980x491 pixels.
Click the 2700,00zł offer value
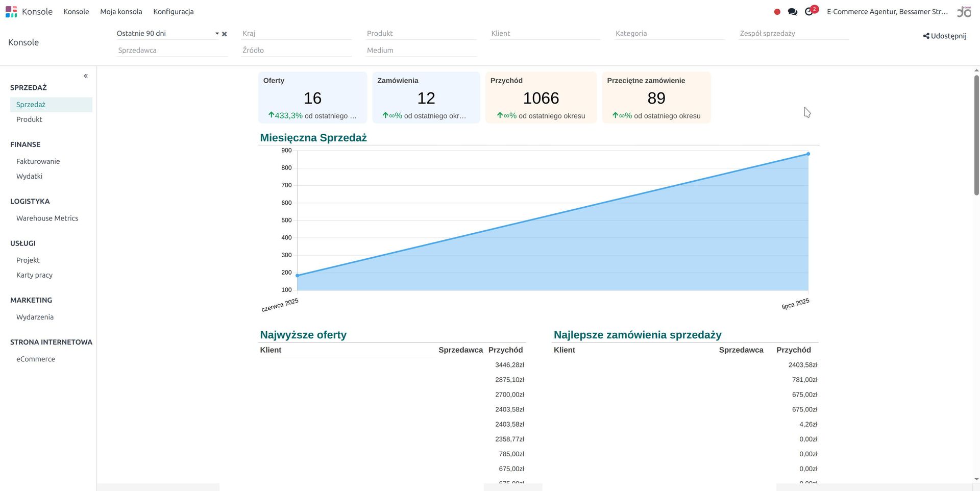[509, 395]
